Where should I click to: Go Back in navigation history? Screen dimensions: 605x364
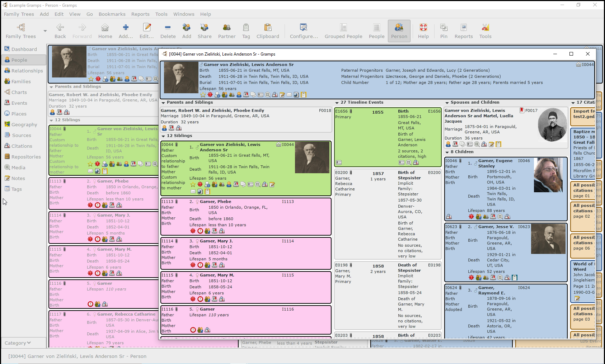[60, 31]
